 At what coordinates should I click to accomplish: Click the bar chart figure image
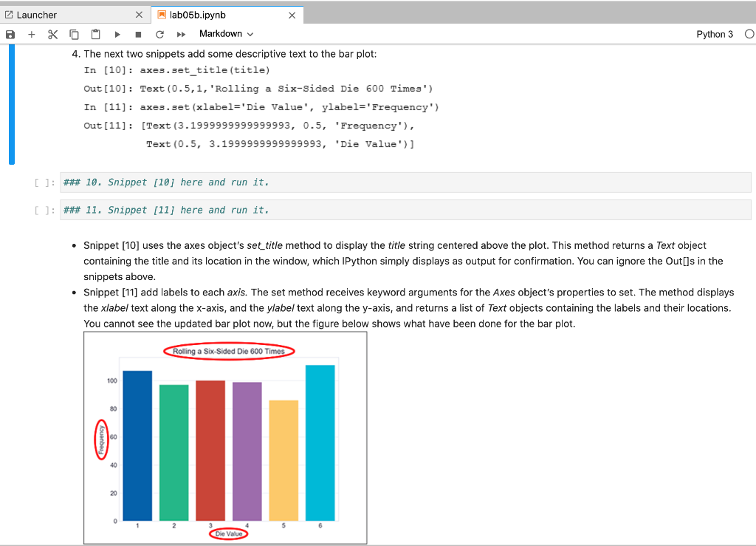pos(225,437)
